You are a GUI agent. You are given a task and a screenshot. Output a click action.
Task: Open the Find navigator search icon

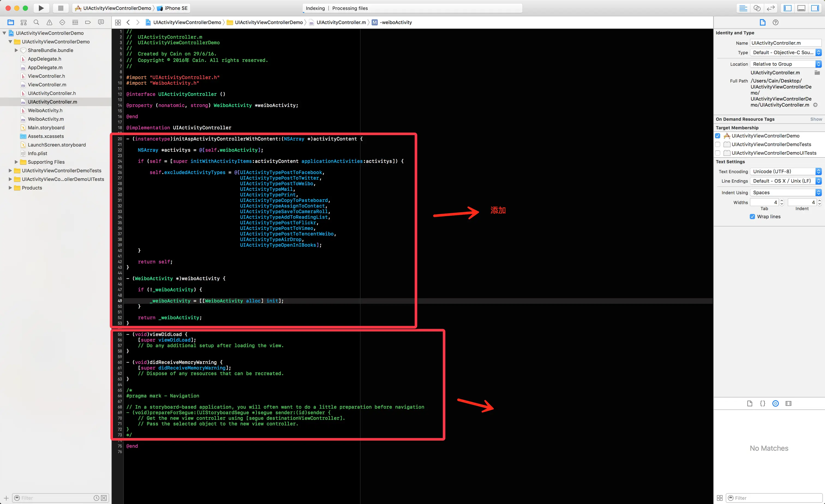click(37, 22)
